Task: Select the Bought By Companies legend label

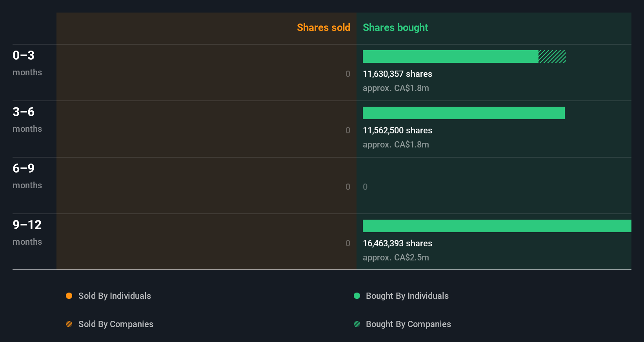Action: (408, 324)
